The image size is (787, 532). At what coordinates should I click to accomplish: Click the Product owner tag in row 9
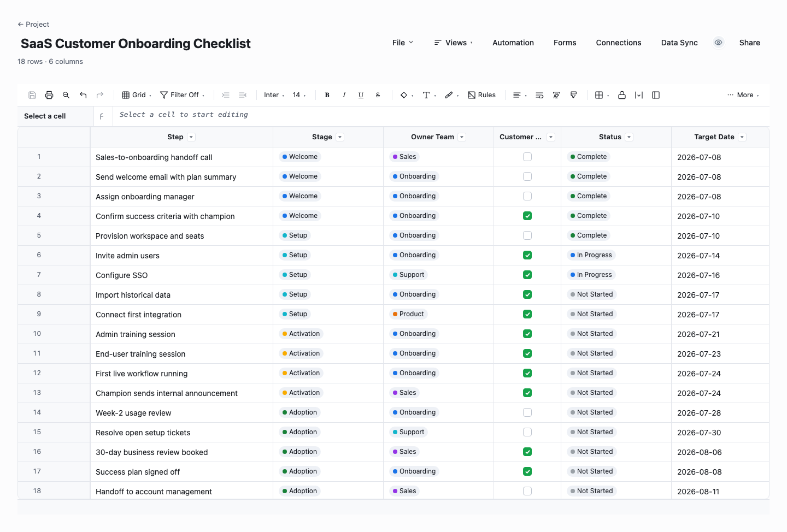(x=408, y=314)
